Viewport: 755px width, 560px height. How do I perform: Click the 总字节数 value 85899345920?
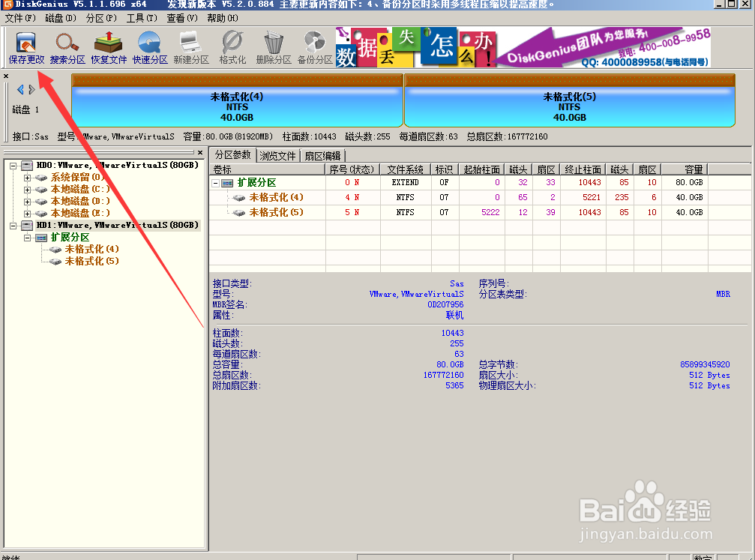(x=705, y=365)
